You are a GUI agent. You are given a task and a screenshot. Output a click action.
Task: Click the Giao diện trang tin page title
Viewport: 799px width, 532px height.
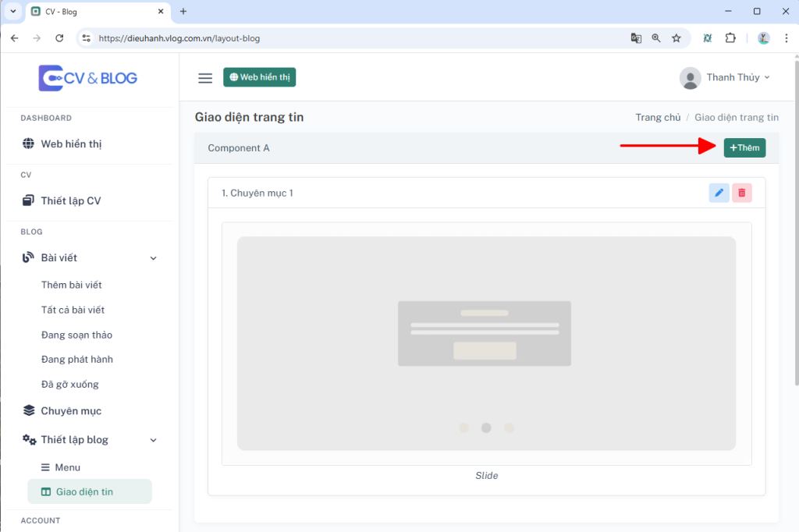(249, 117)
